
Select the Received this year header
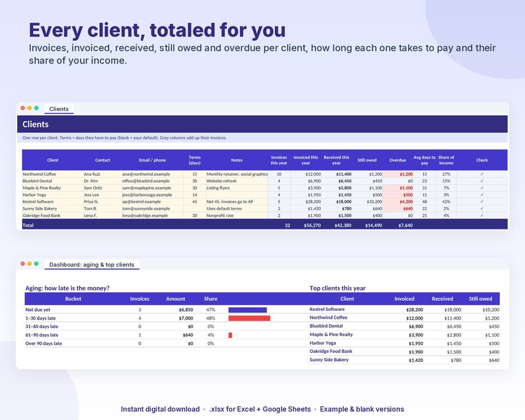(336, 160)
